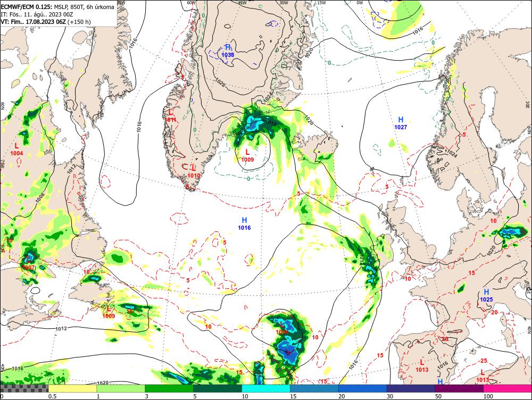Click the checkered 0–0.5 legend swatch
The image size is (532, 400).
(x=24, y=388)
